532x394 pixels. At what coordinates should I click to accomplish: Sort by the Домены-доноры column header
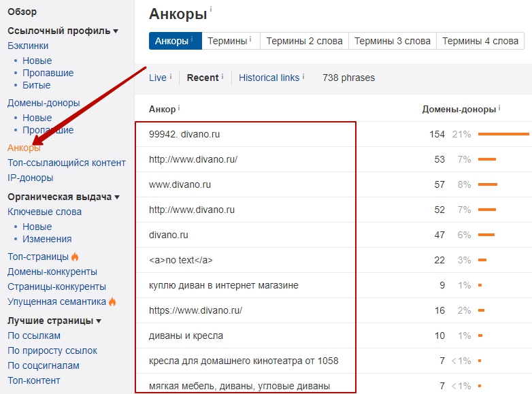tap(459, 110)
